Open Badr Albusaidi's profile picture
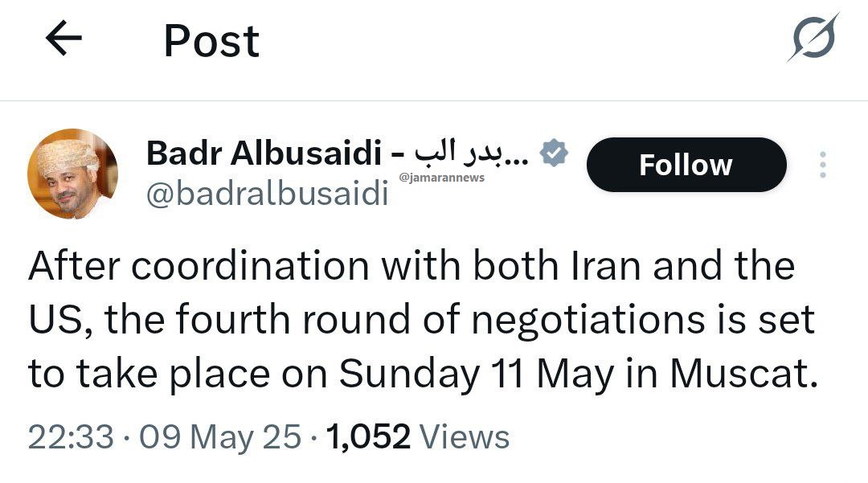The width and height of the screenshot is (868, 483). [x=72, y=174]
